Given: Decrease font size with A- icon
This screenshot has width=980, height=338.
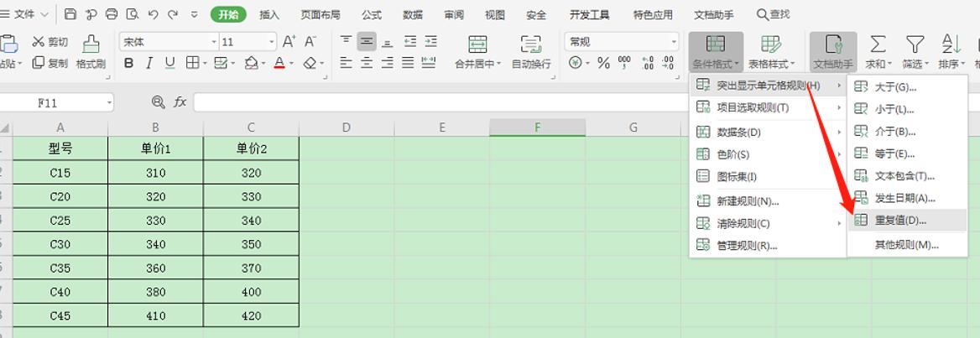Looking at the screenshot, I should click(310, 42).
